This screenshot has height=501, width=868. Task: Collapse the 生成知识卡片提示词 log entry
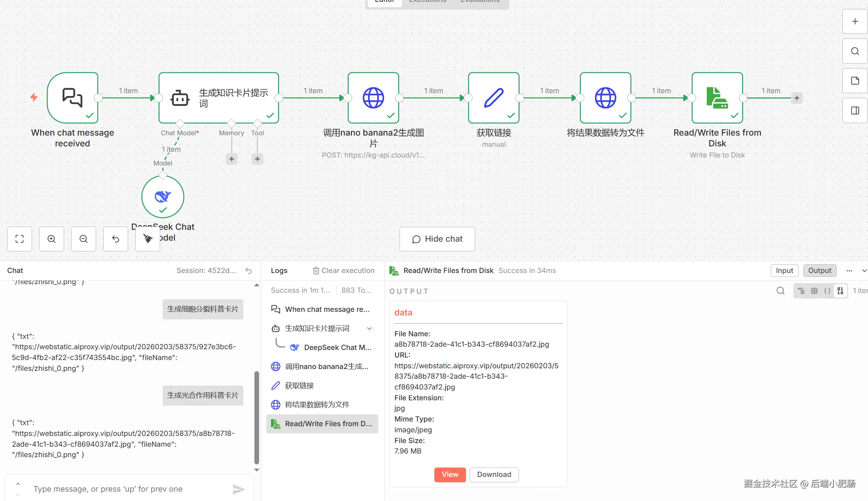click(x=369, y=328)
